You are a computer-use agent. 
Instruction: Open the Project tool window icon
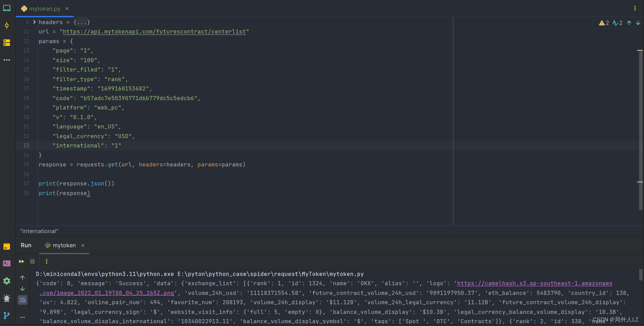(x=7, y=8)
